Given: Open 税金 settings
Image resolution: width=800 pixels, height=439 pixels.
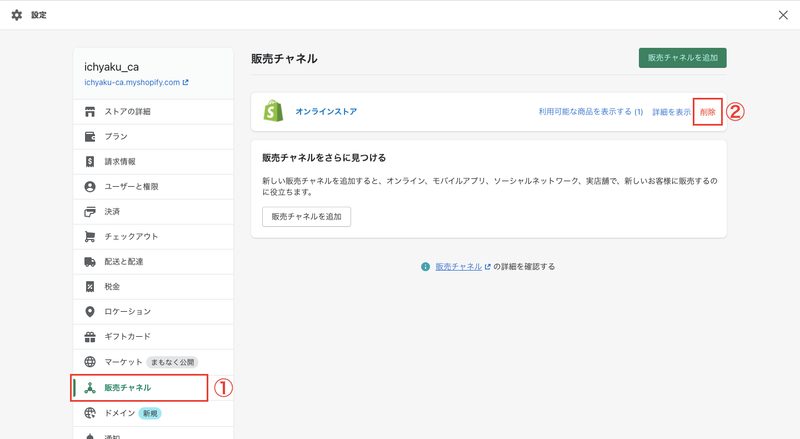Looking at the screenshot, I should pos(153,286).
